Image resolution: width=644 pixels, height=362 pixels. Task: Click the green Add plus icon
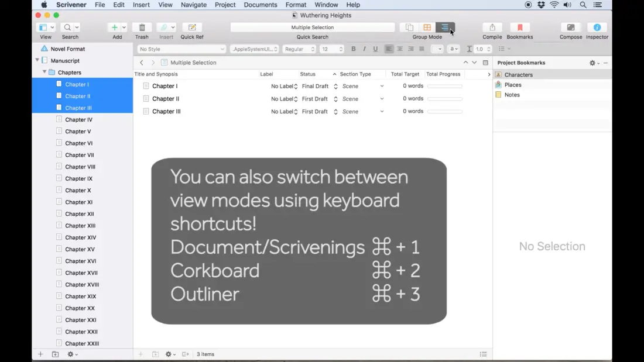[x=115, y=27]
